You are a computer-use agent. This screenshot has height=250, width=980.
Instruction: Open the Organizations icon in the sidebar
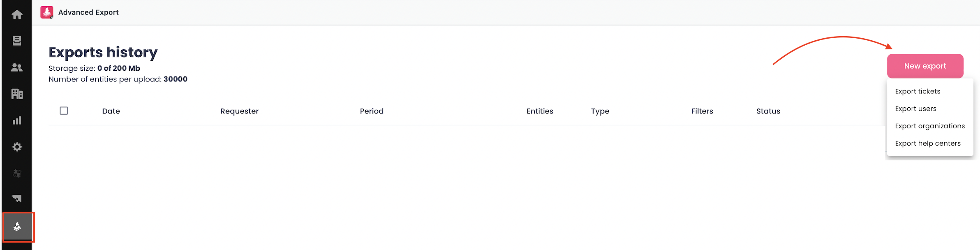(x=17, y=94)
